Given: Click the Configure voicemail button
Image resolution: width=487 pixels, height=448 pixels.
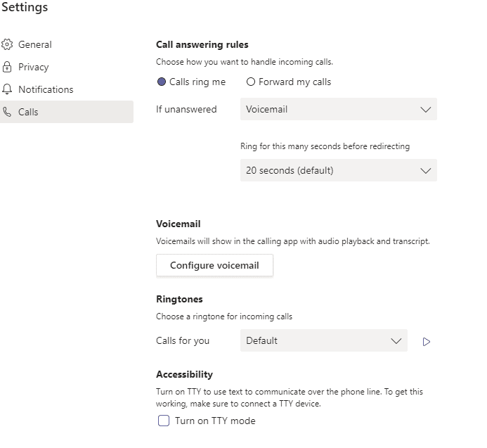Looking at the screenshot, I should [x=214, y=265].
